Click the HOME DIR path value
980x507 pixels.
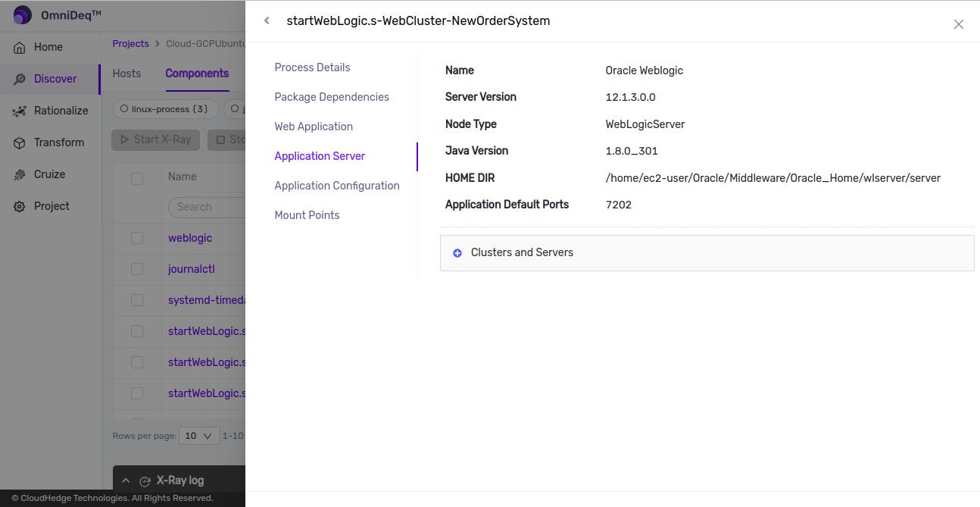pyautogui.click(x=773, y=178)
